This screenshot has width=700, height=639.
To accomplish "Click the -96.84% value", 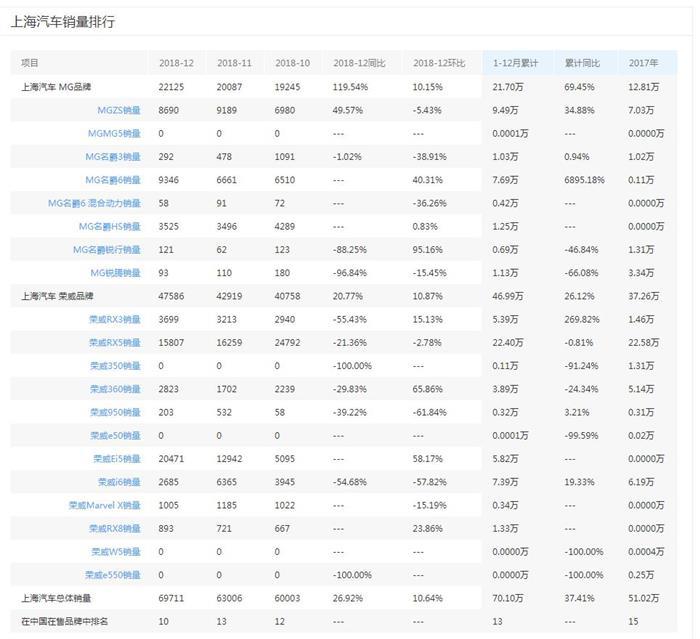I will click(350, 273).
